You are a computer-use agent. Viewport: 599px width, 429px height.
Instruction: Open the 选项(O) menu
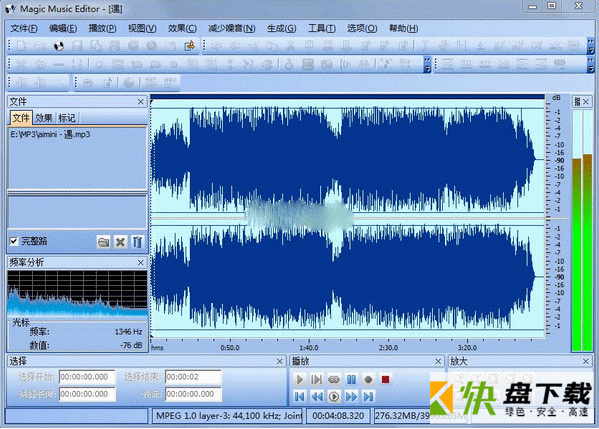(x=362, y=28)
